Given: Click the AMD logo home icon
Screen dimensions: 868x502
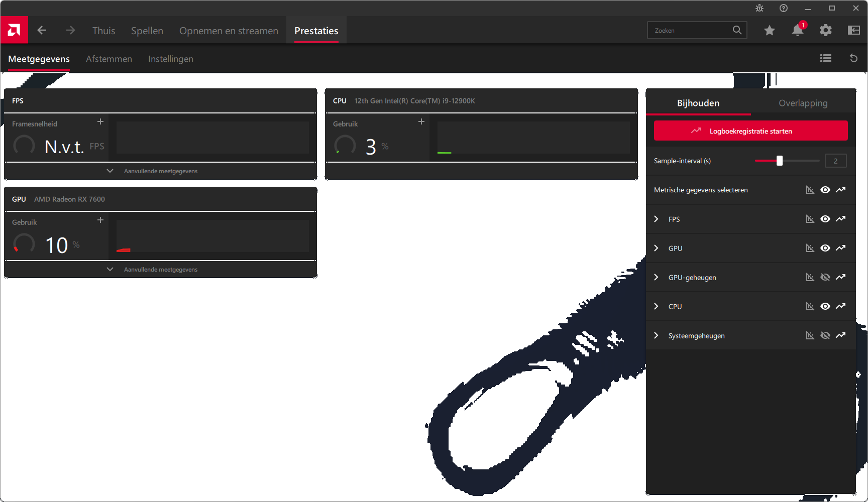Looking at the screenshot, I should tap(14, 30).
